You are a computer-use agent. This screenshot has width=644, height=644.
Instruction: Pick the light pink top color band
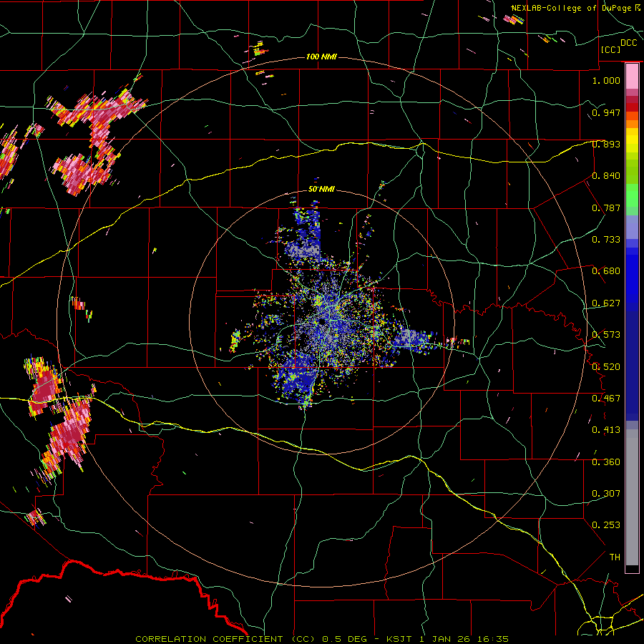(x=632, y=77)
